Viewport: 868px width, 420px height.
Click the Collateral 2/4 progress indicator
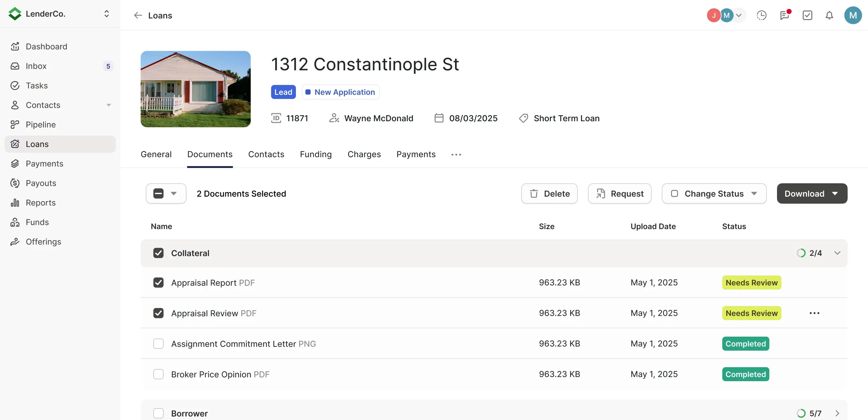pyautogui.click(x=809, y=253)
